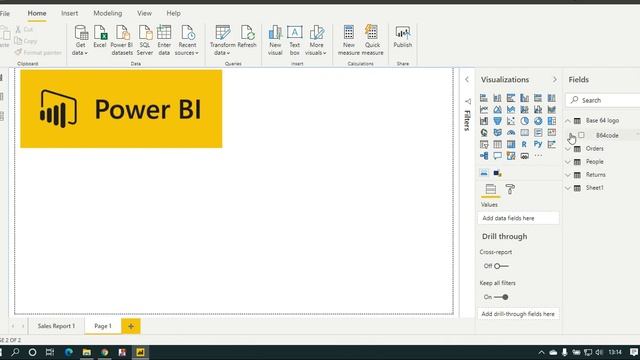The height and width of the screenshot is (360, 640).
Task: Expand the Sheet1 table
Action: pyautogui.click(x=568, y=188)
